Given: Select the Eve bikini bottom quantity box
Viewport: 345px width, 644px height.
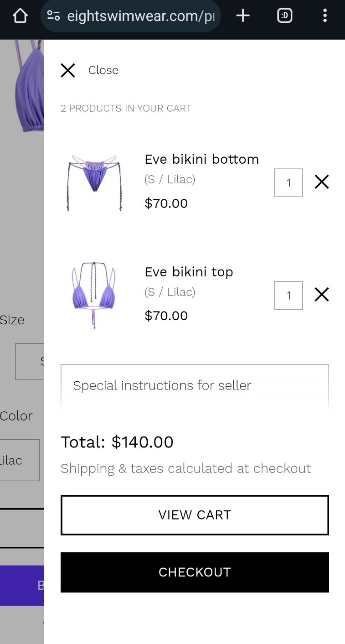Looking at the screenshot, I should click(x=288, y=183).
